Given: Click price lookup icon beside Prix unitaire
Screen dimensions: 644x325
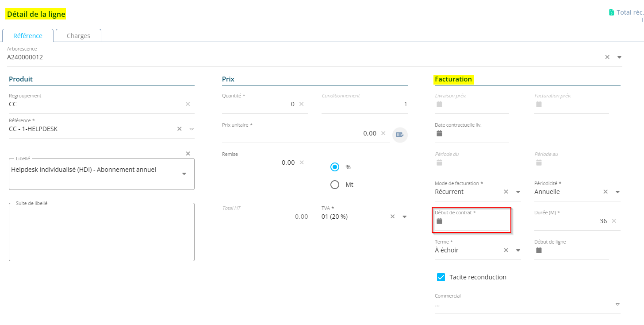Looking at the screenshot, I should pos(399,135).
